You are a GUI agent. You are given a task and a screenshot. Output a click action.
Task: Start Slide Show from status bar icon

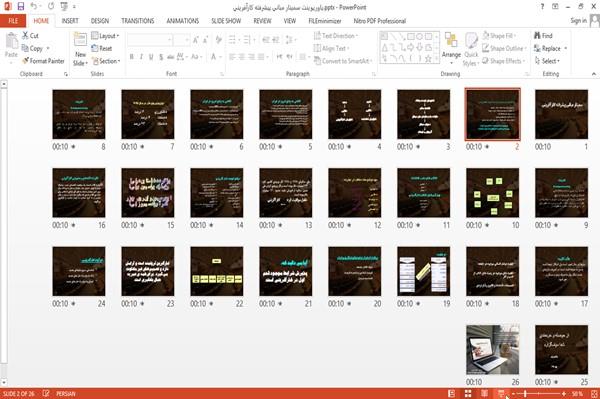[501, 393]
